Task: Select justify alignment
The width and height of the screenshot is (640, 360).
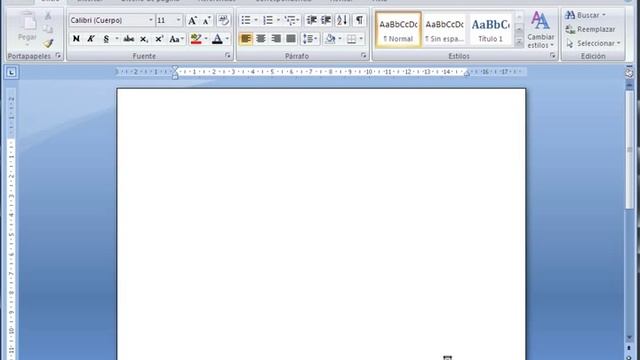Action: click(291, 39)
